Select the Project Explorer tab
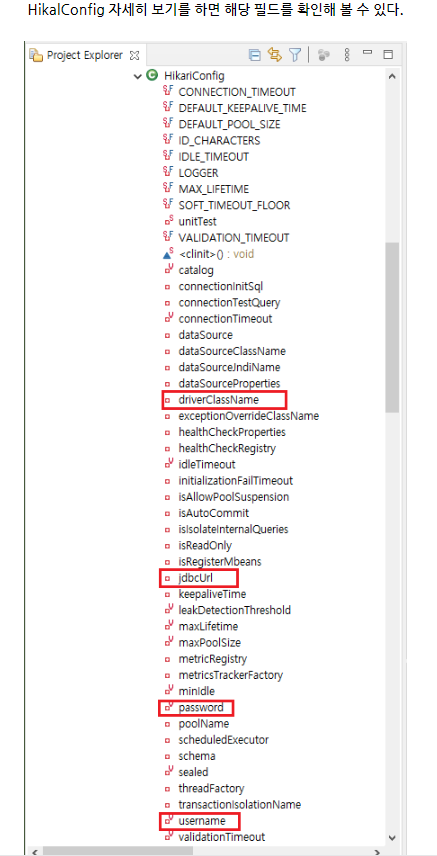Screen dimensions: 437x856 84,55
